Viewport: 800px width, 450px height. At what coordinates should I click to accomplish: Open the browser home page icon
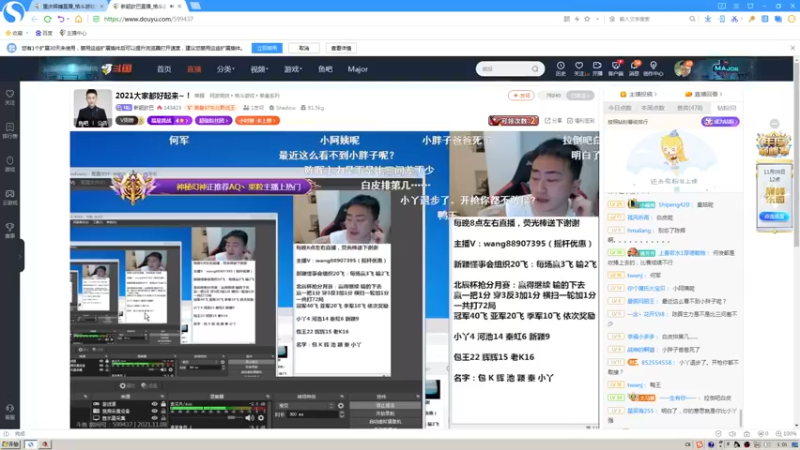(79, 19)
